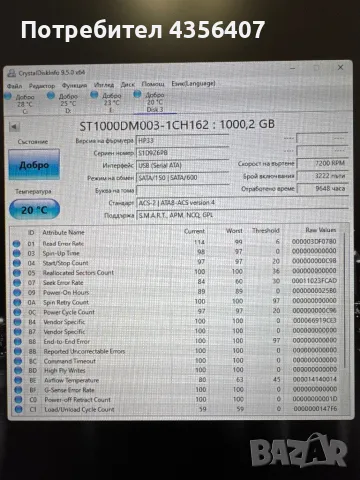Click the power on count value 3222
This screenshot has height=480, width=360.
click(x=323, y=176)
